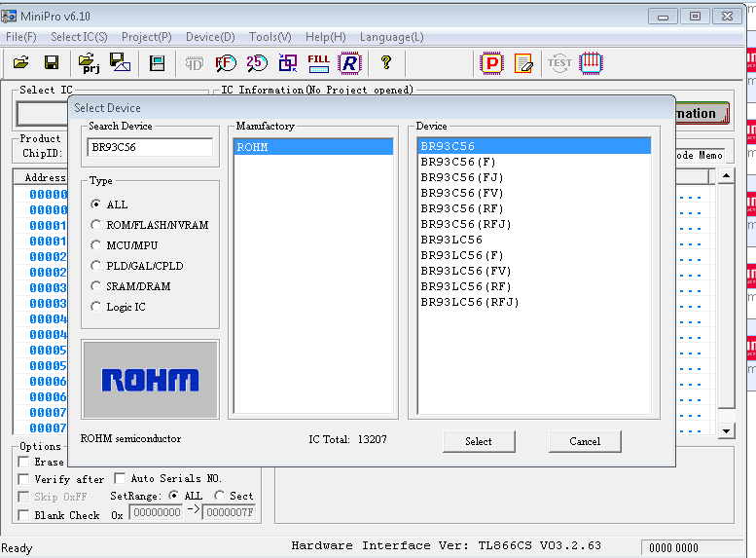Select BR93C56(RF) device
756x558 pixels.
pos(534,208)
